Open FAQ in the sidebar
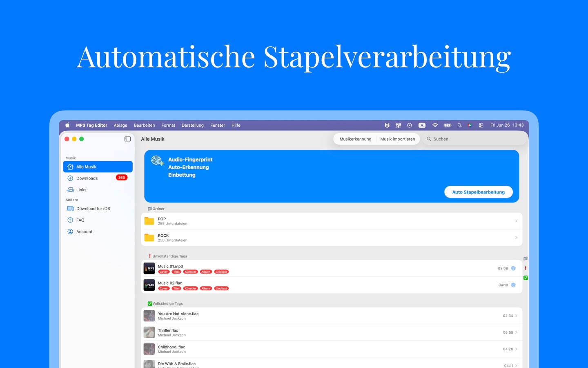 (x=98, y=220)
